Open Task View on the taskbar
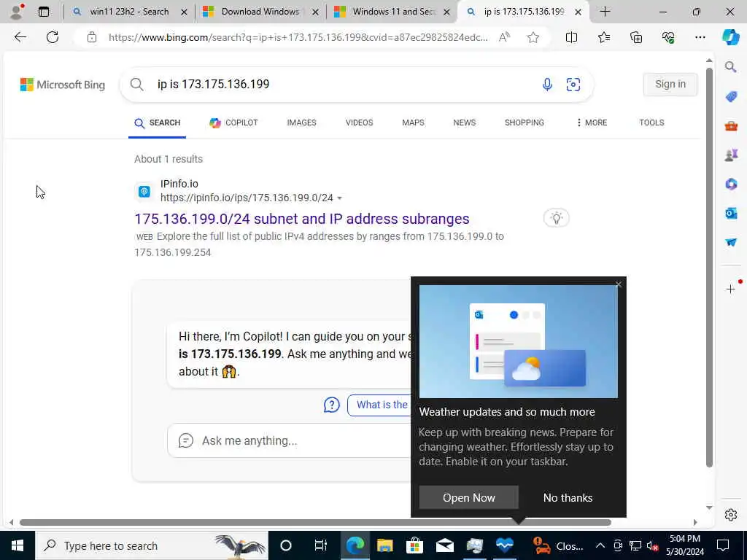Screen dimensions: 747x560 tap(320, 545)
